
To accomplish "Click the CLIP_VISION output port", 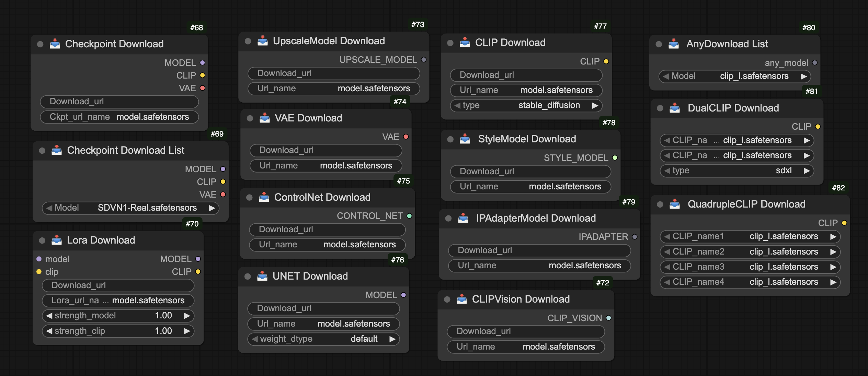I will (609, 318).
